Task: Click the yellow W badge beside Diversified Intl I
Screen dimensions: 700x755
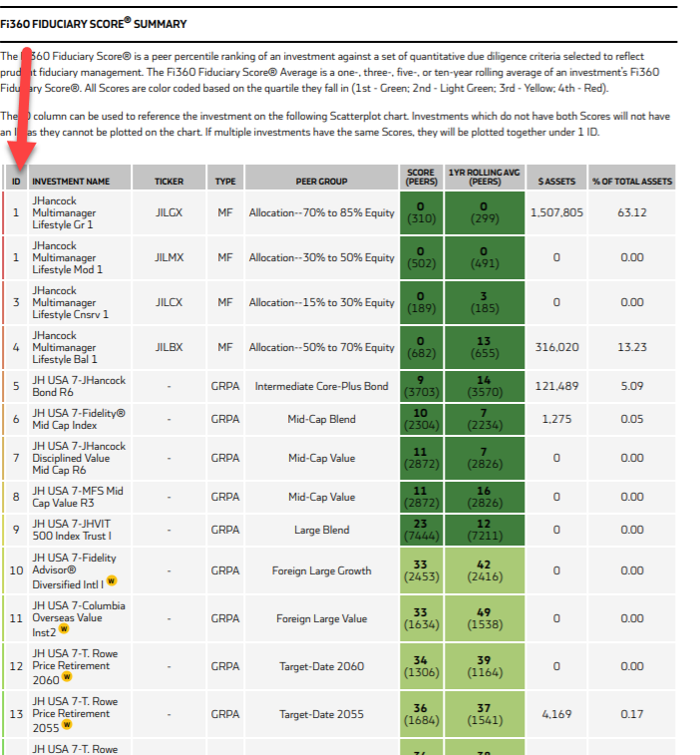Action: pos(112,580)
